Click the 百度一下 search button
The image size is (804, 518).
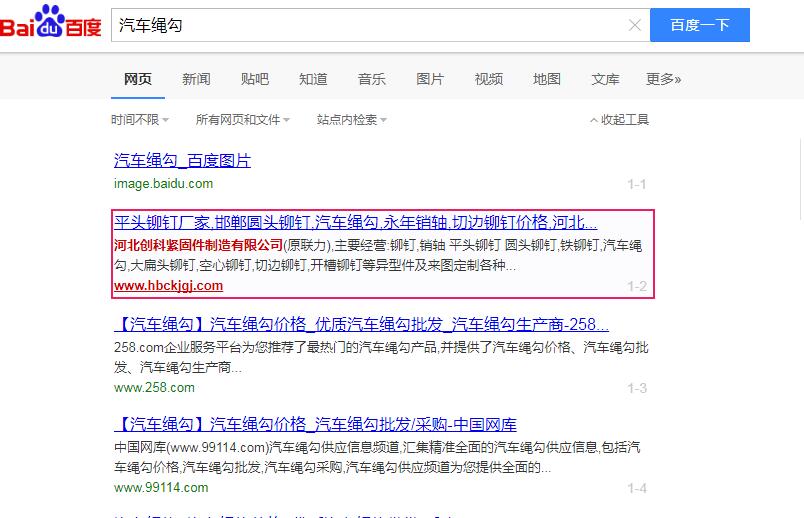click(x=699, y=25)
